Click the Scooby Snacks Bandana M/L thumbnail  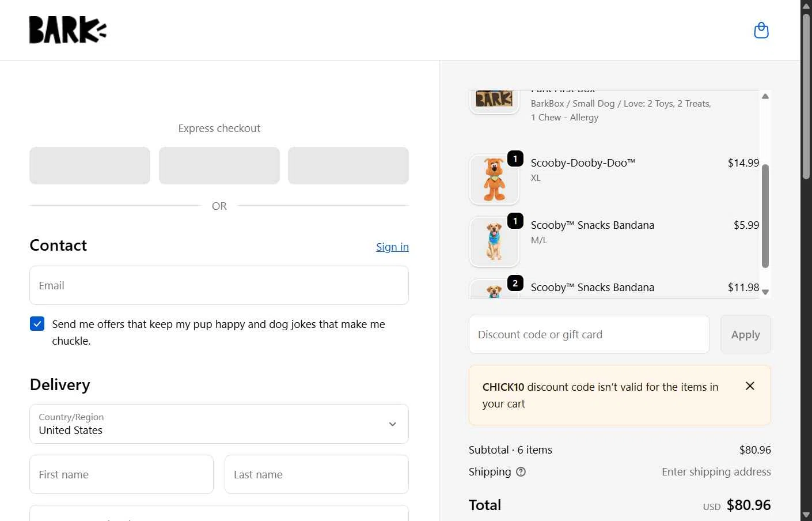pos(494,241)
